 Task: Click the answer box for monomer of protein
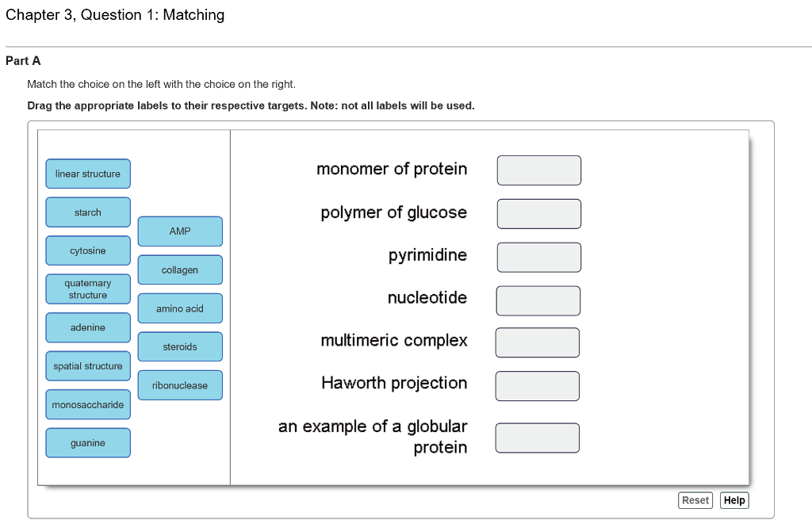pos(539,170)
